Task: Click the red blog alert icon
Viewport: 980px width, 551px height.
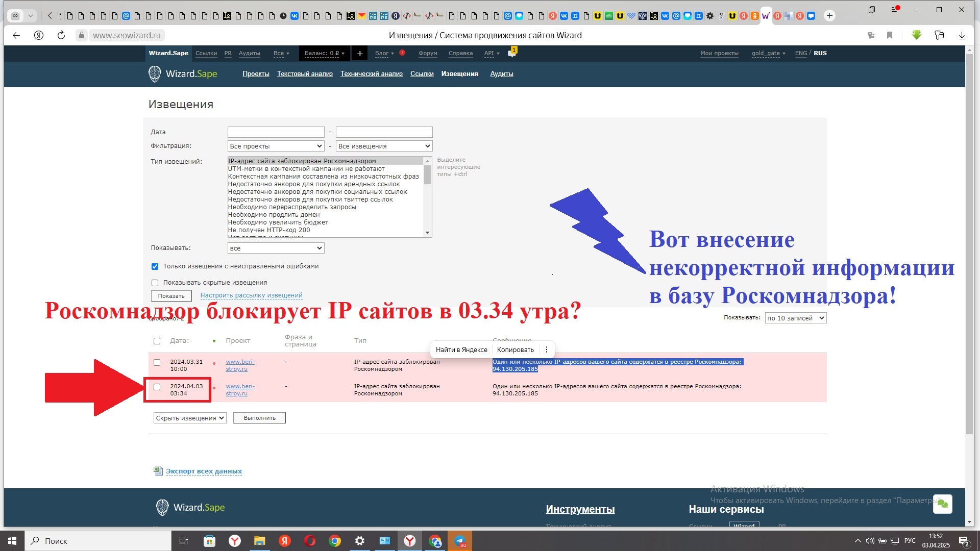Action: [x=402, y=53]
